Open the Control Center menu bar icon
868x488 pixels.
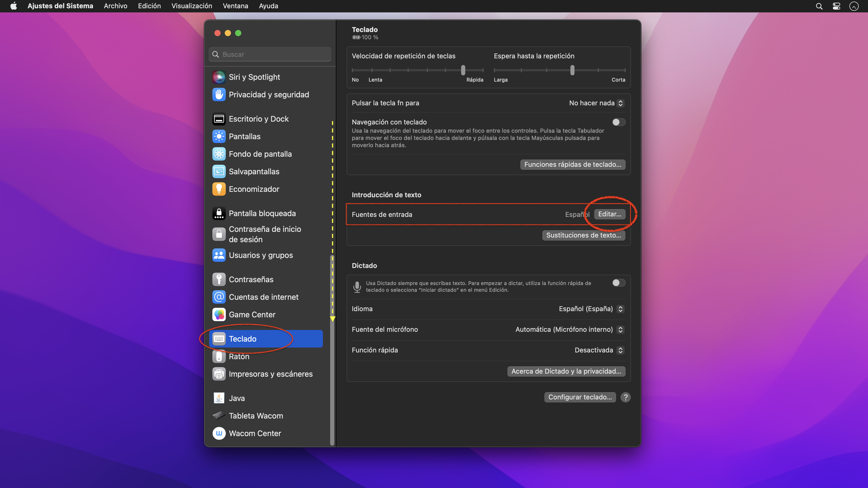pos(836,6)
